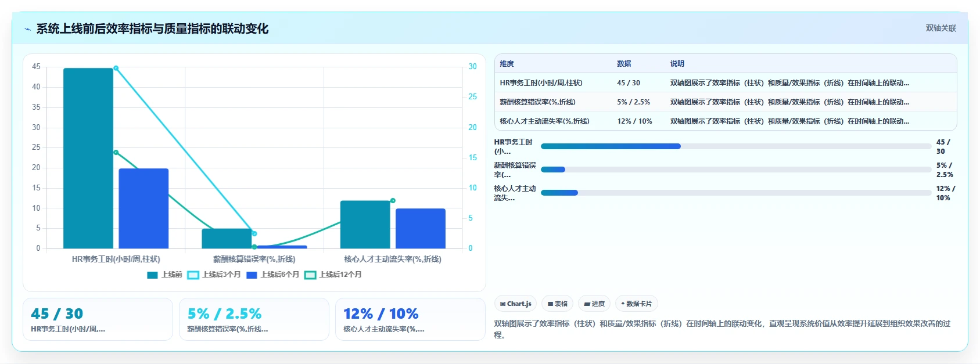Click the 数据卡片 tag chip
The image size is (980, 364).
(x=636, y=304)
